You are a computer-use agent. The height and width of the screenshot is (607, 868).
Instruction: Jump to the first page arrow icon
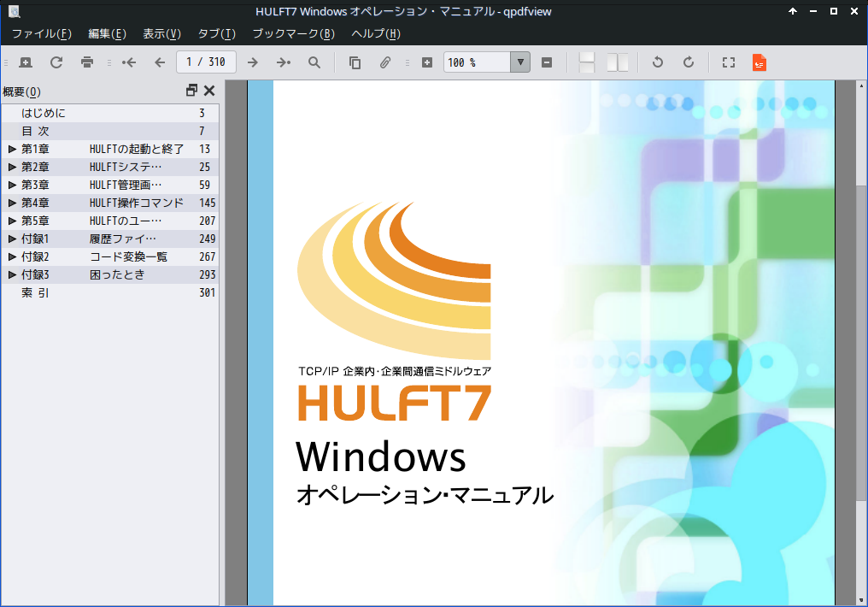(129, 62)
